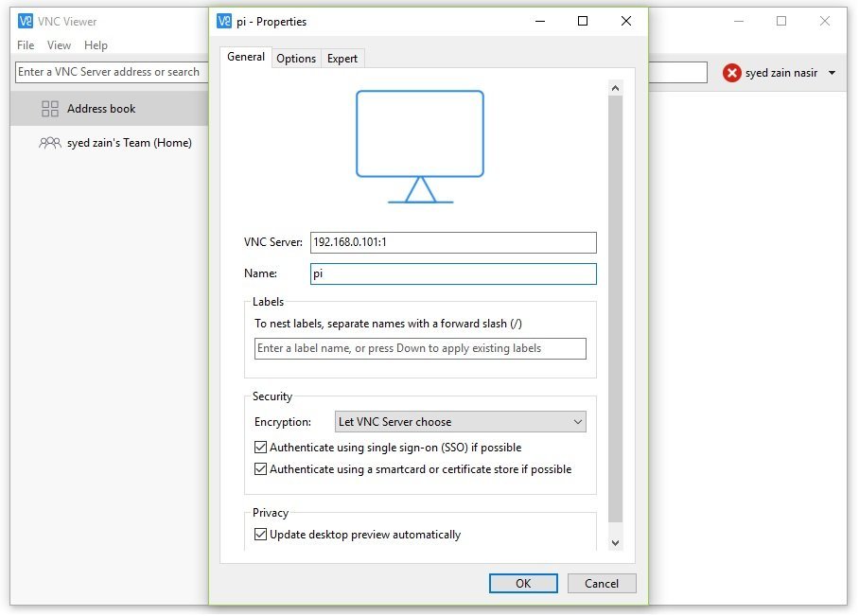Confirm the dialog with OK
859x616 pixels.
[523, 584]
